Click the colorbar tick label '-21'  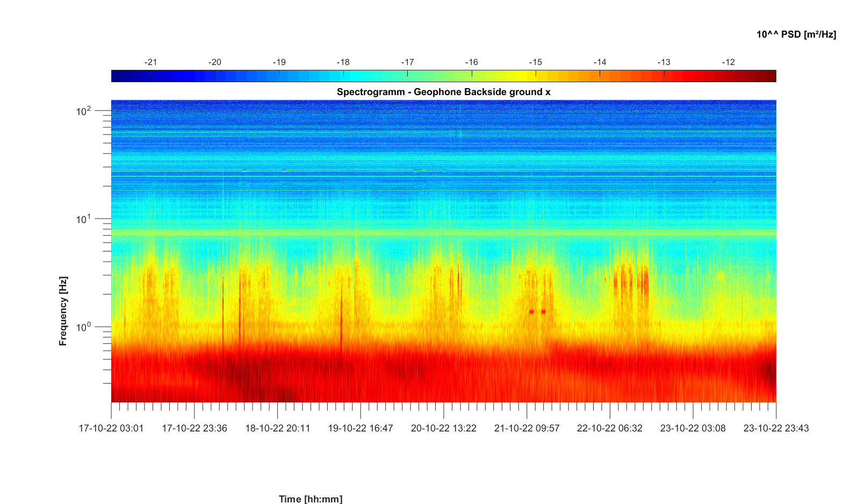(150, 62)
